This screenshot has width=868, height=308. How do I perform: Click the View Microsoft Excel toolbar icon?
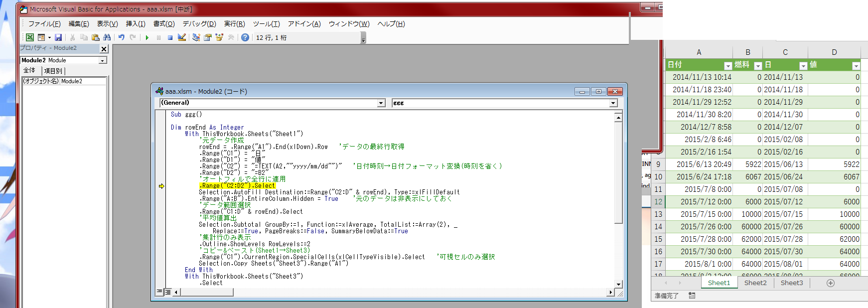tap(30, 37)
